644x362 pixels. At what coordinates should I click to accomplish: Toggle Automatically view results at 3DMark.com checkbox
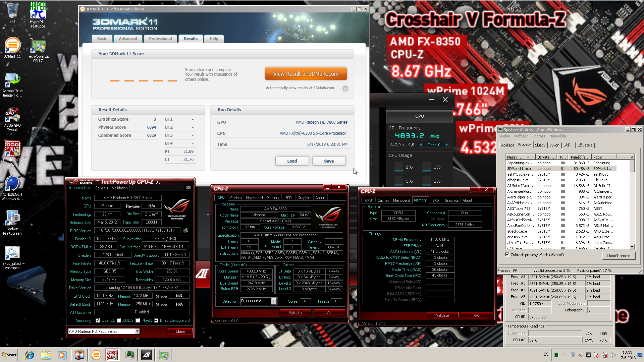345,88
